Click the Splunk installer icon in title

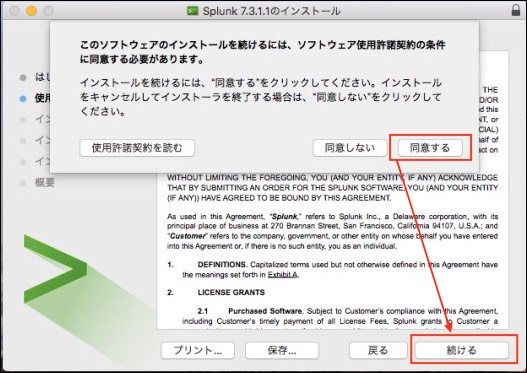[x=193, y=11]
